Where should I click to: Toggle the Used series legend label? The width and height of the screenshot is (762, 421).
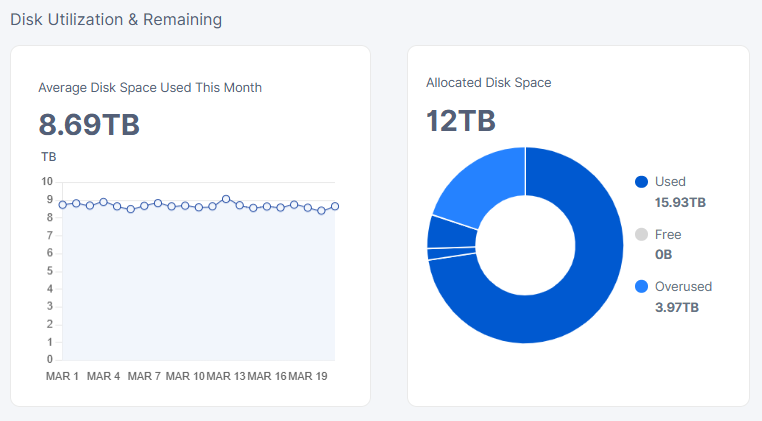[670, 182]
